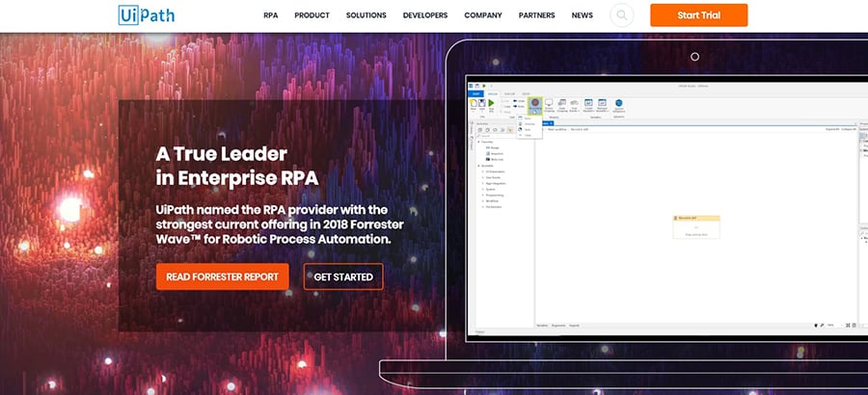Launch UiExplorer from the ribbon icon
Screen dimensions: 868x395
pyautogui.click(x=618, y=105)
